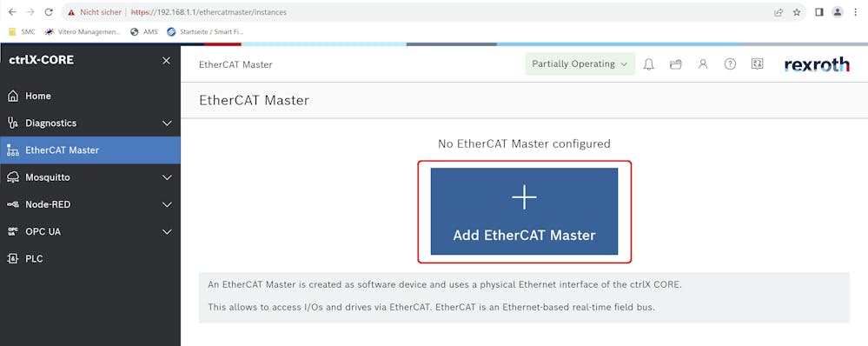
Task: Open the language selection icon
Action: (758, 63)
